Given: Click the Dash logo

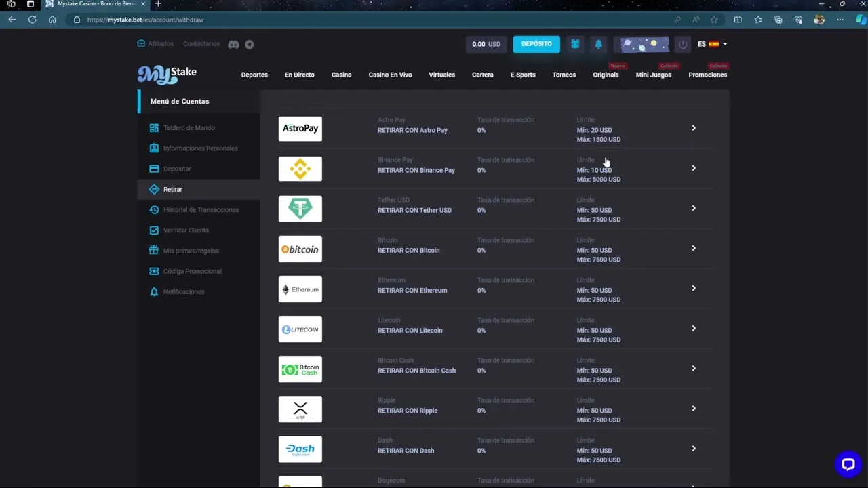Looking at the screenshot, I should 300,449.
